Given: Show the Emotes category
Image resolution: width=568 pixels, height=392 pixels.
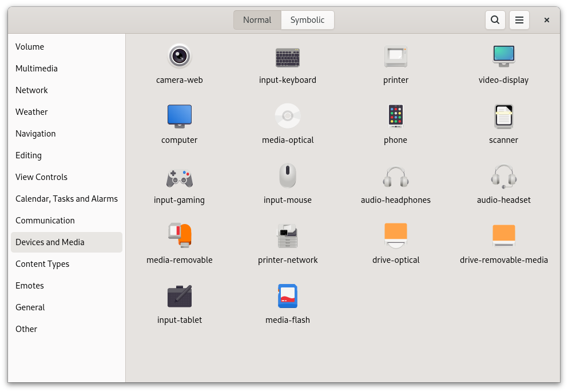Looking at the screenshot, I should [x=30, y=286].
